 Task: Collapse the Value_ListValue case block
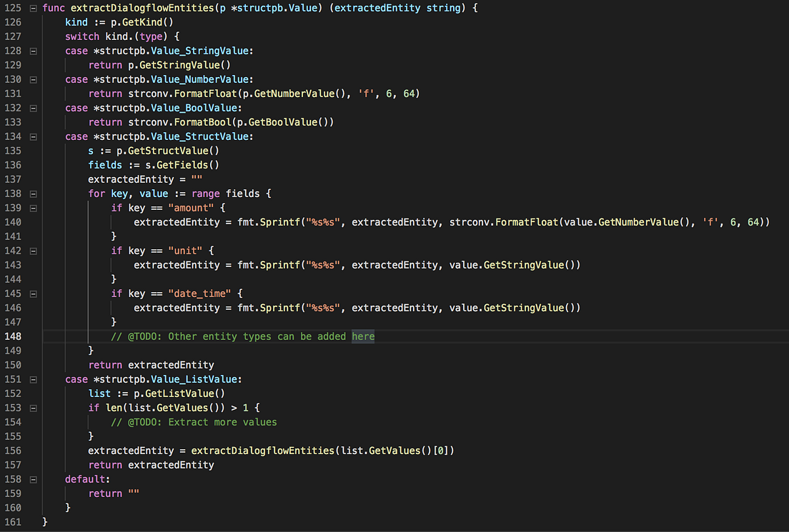click(x=33, y=379)
